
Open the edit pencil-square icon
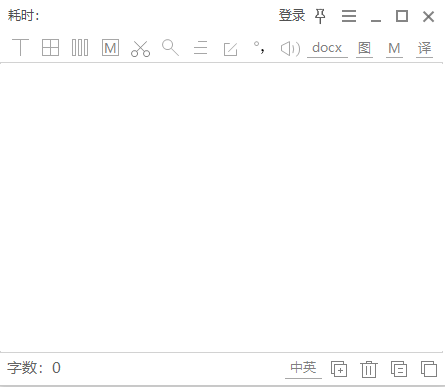[x=230, y=49]
